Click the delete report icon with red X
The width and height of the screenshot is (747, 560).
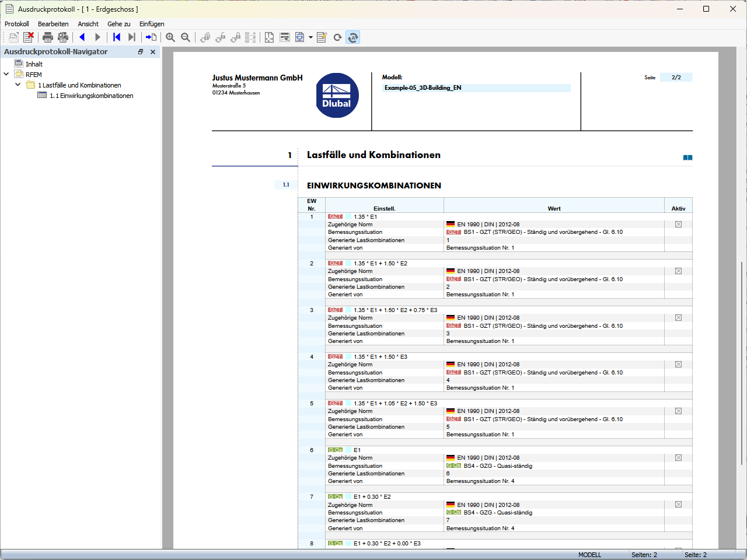click(x=29, y=37)
